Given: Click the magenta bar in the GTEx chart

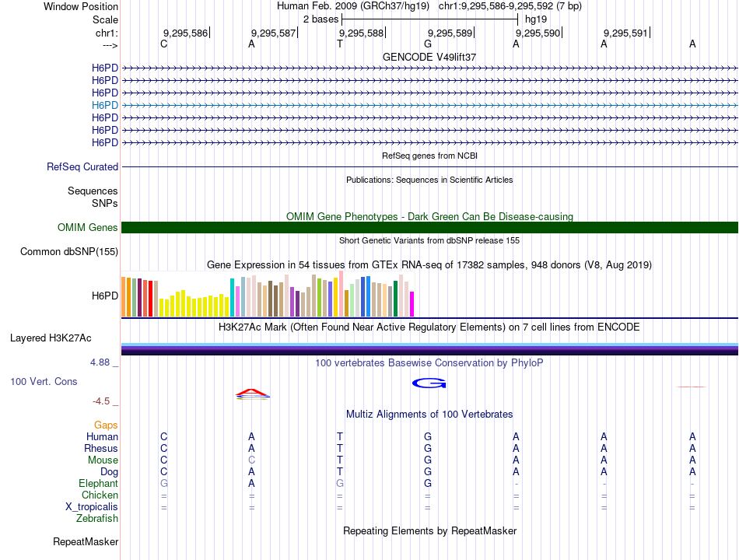Looking at the screenshot, I should (412, 304).
